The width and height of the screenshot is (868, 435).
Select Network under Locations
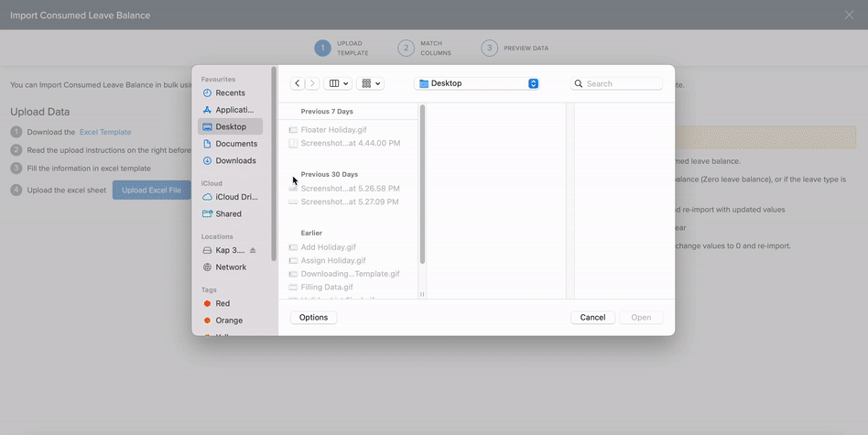coord(231,267)
